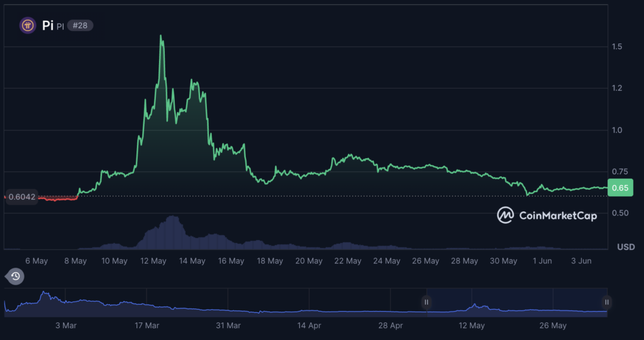Click the 22 May date axis label
The image size is (644, 340).
click(x=347, y=261)
